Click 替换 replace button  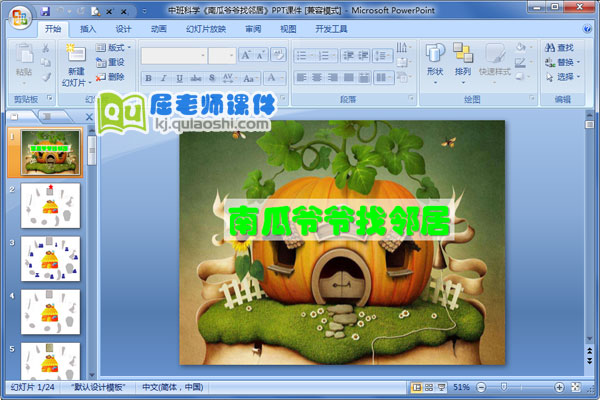pos(562,62)
